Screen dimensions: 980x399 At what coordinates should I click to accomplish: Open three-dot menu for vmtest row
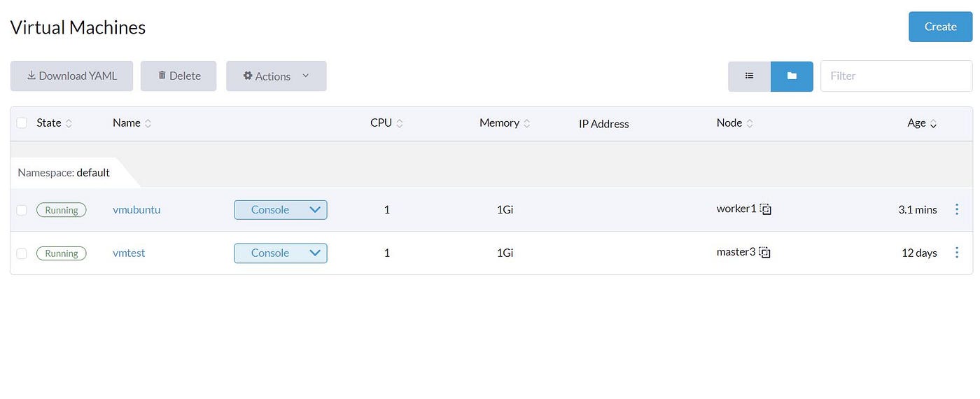(x=957, y=253)
